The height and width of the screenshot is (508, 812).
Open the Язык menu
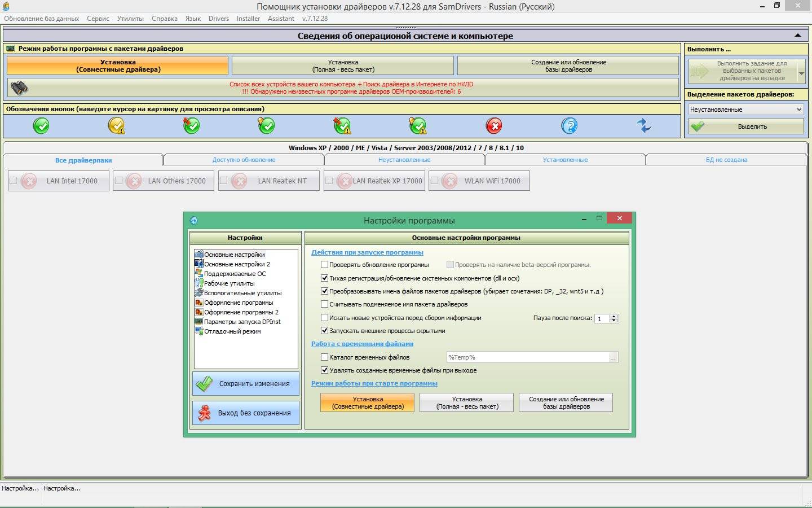[193, 19]
